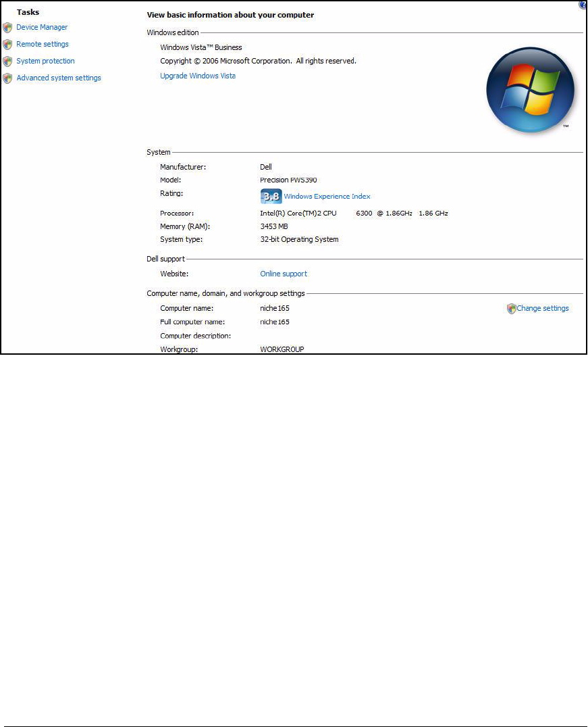This screenshot has width=588, height=727.
Task: Select the Precision PWS390 model value
Action: [288, 180]
